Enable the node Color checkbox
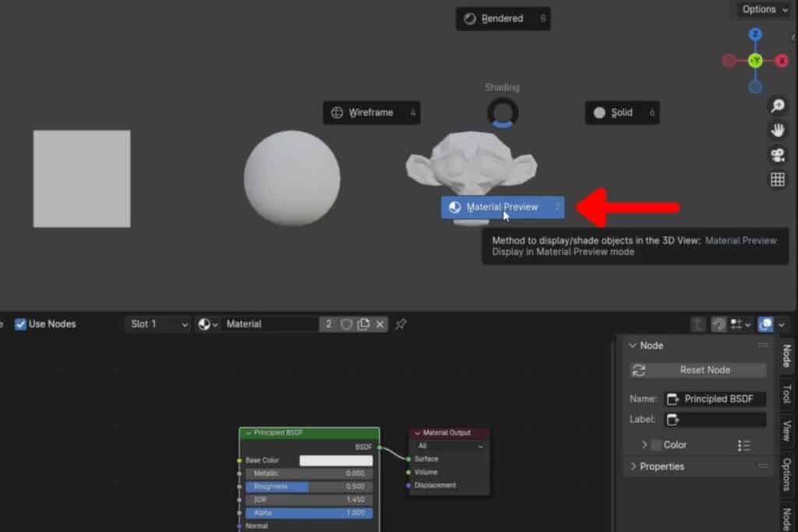The width and height of the screenshot is (798, 532). tap(656, 445)
